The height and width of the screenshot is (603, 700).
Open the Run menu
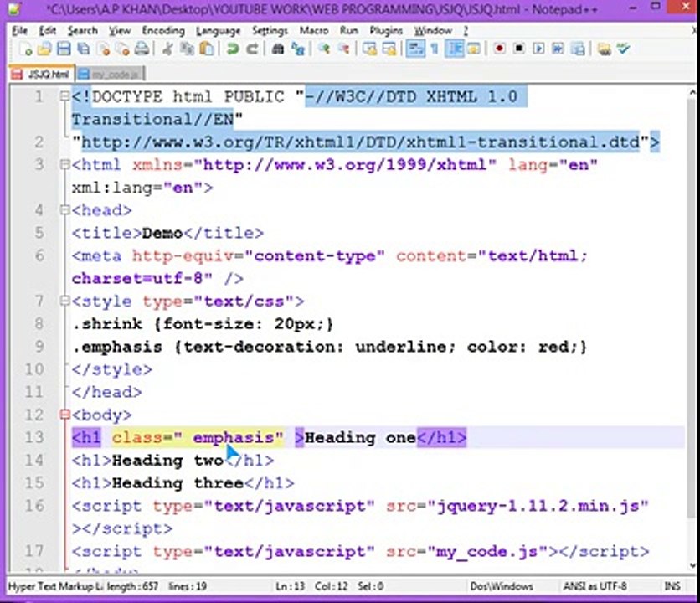[x=348, y=30]
